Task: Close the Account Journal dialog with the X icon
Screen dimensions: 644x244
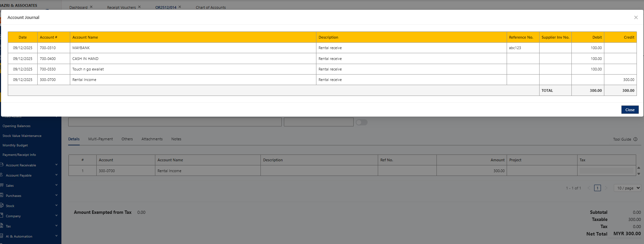Action: 636,18
